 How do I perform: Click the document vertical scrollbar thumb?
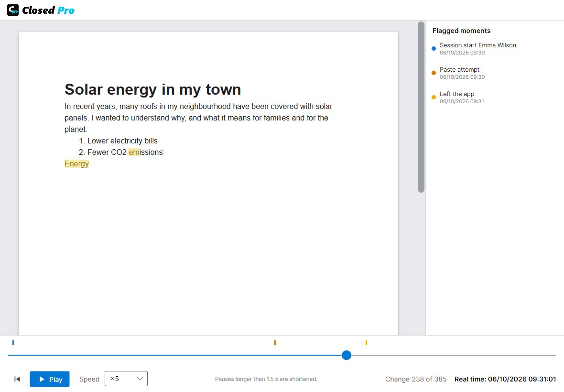point(421,107)
